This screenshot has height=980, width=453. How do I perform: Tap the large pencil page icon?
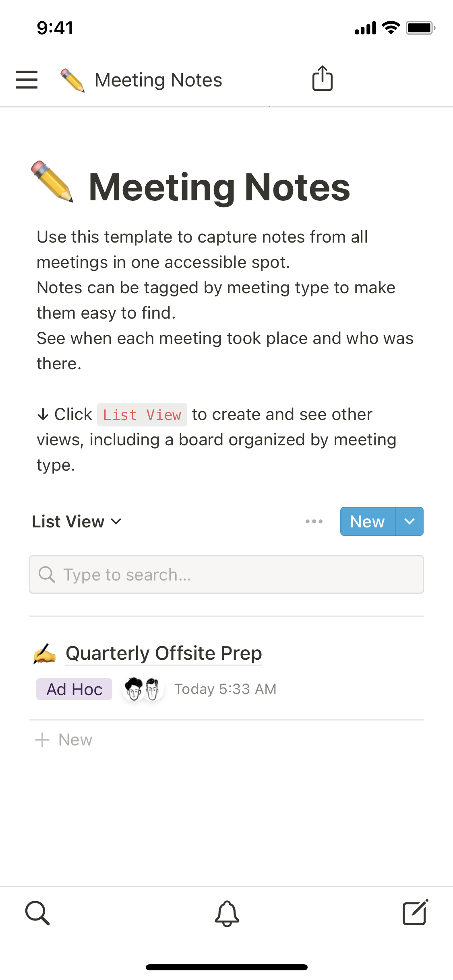[x=52, y=182]
